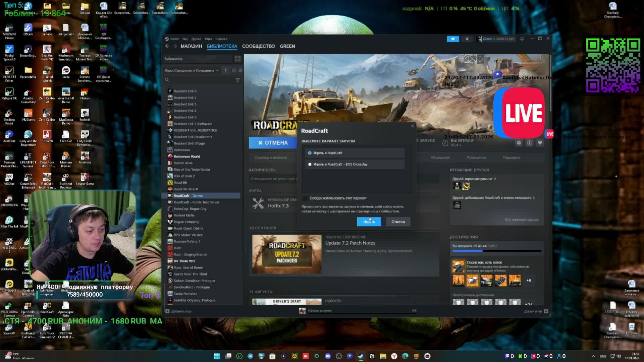
Task: Open the VRChat desktop shortcut
Action: (9, 179)
